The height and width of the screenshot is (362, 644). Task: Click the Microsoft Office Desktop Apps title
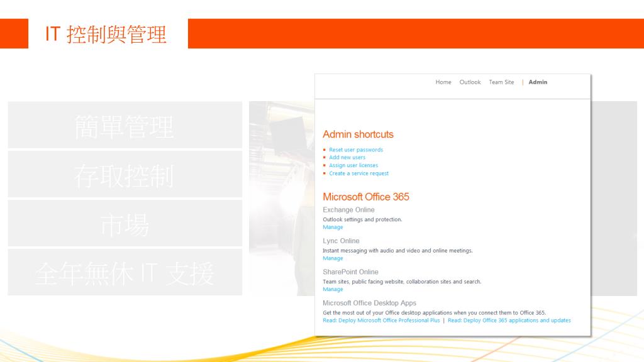(369, 303)
